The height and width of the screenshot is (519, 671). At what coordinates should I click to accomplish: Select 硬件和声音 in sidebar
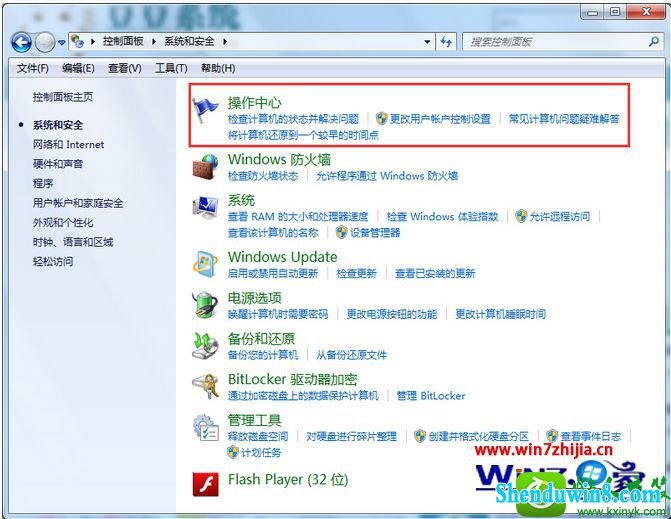(58, 164)
